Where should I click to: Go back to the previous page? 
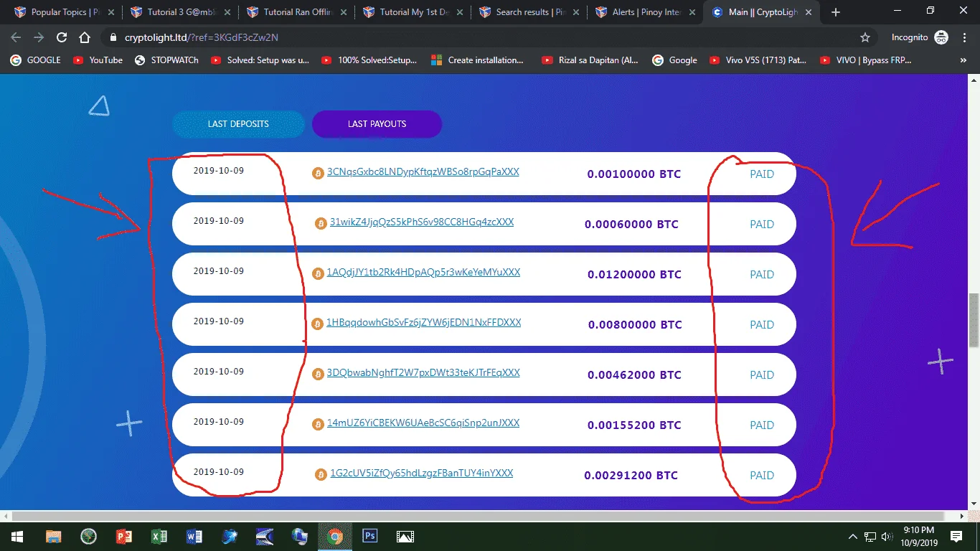(x=16, y=37)
